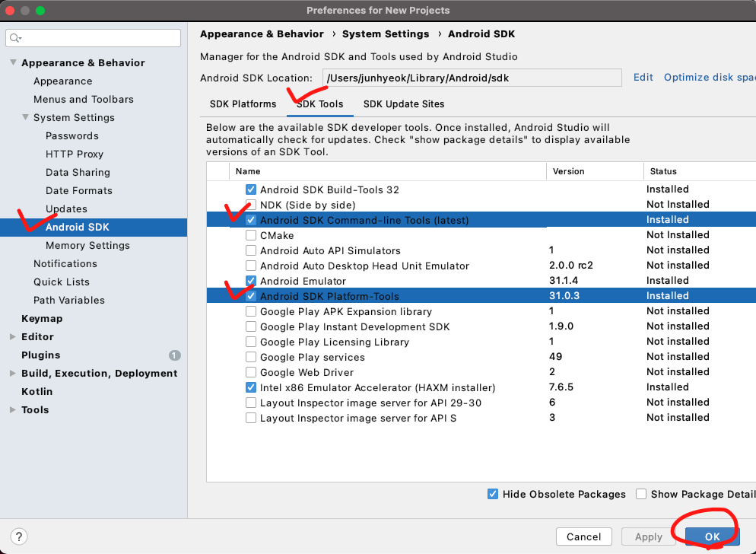Check Google Play APK Expansion library

[251, 311]
